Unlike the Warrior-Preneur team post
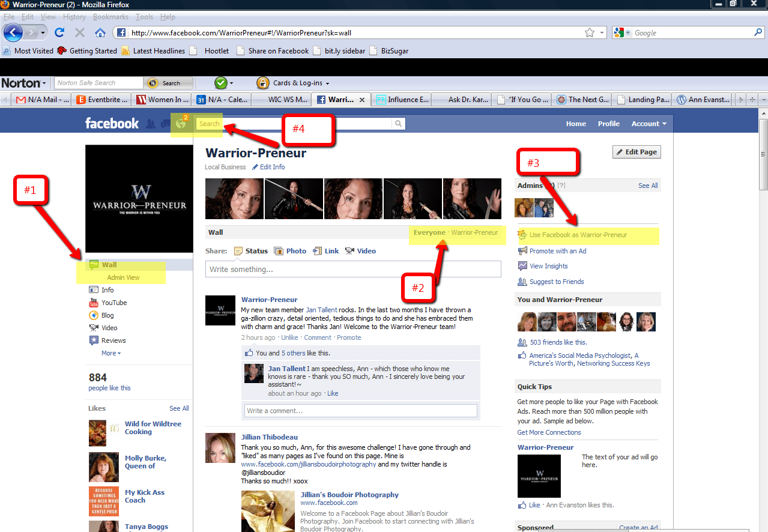The width and height of the screenshot is (768, 532). pyautogui.click(x=289, y=337)
